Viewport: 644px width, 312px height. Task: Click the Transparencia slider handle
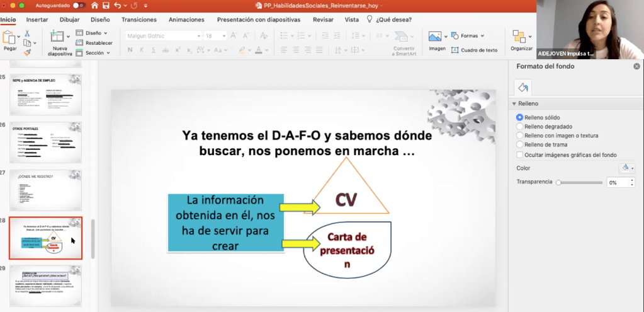[558, 182]
